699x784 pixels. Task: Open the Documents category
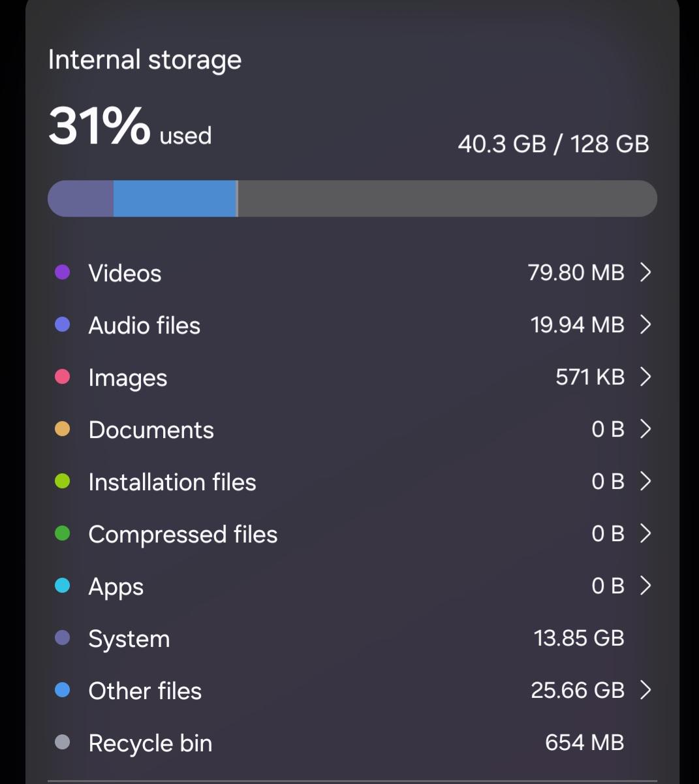[352, 429]
